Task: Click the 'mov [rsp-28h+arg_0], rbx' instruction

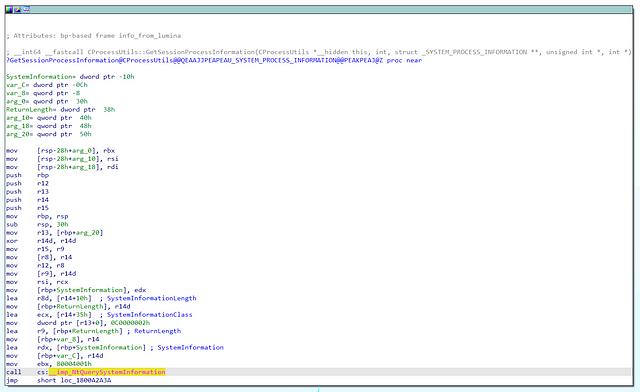Action: click(60, 151)
